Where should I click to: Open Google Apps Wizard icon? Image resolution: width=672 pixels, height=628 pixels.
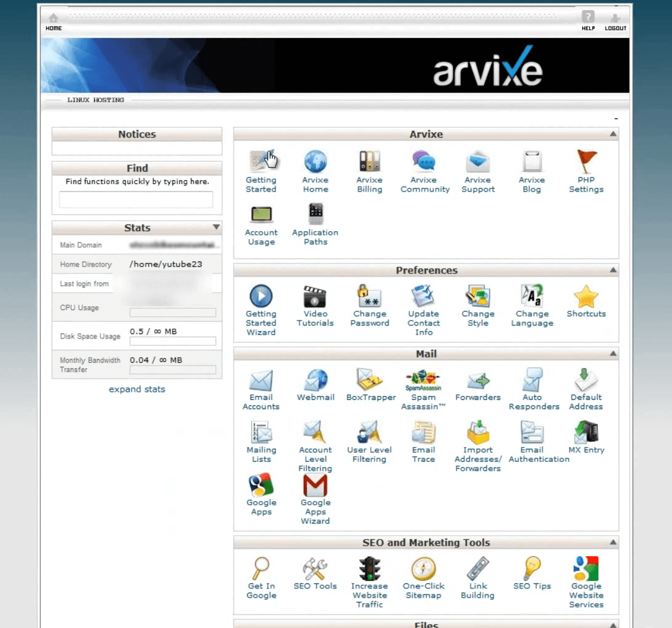[315, 485]
